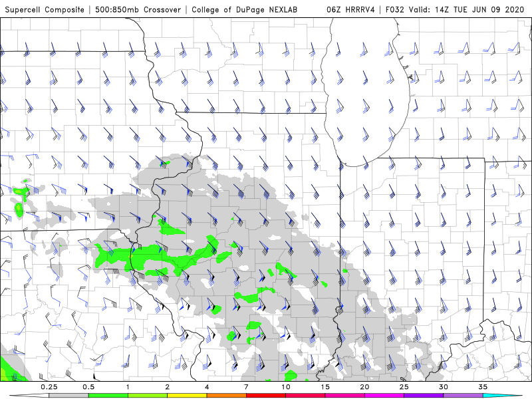Select the hot pink 15–20 color bar segment
The image size is (532, 399).
click(344, 396)
